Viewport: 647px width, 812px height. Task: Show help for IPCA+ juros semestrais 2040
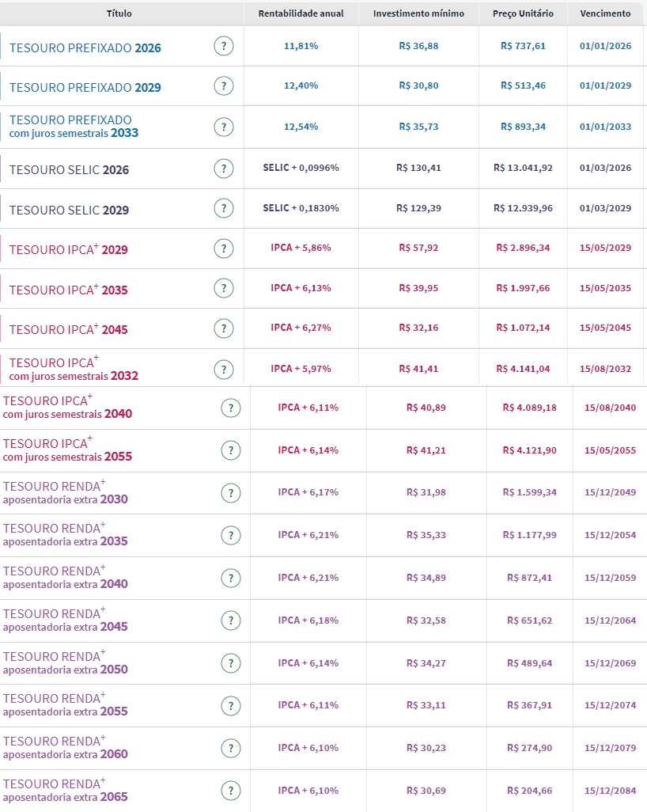click(x=230, y=408)
